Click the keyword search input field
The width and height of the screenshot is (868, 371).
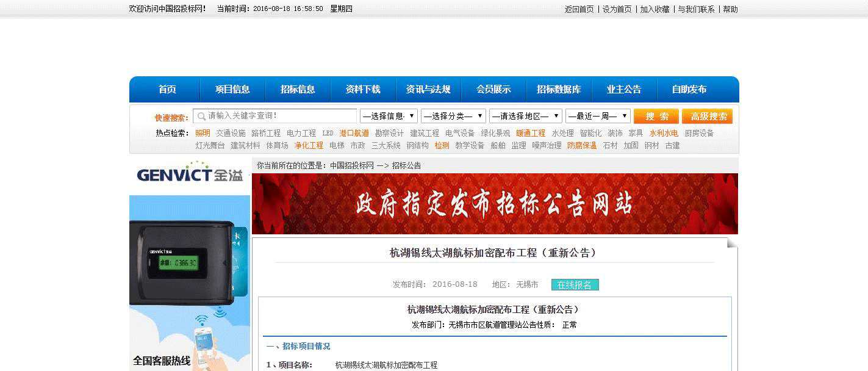tap(275, 116)
